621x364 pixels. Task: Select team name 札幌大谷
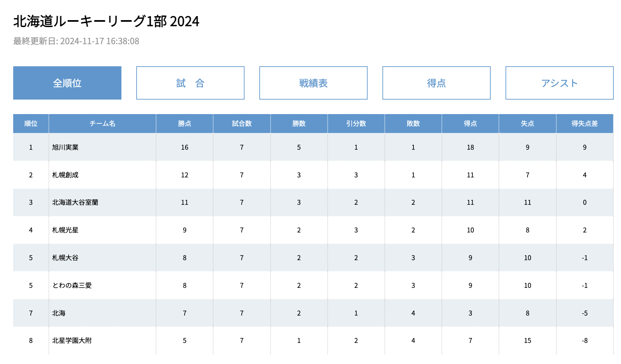click(x=65, y=258)
